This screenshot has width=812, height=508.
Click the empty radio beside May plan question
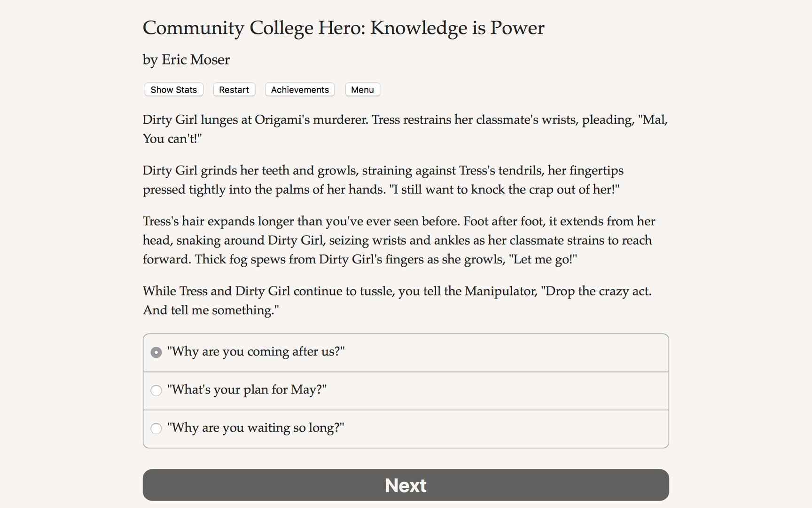tap(156, 390)
